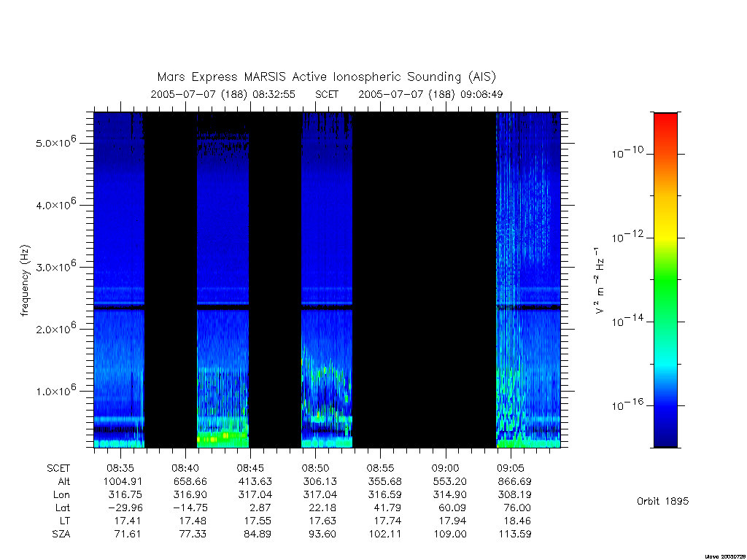Click the SZA value '102.11'
This screenshot has height=560, width=747.
385,534
